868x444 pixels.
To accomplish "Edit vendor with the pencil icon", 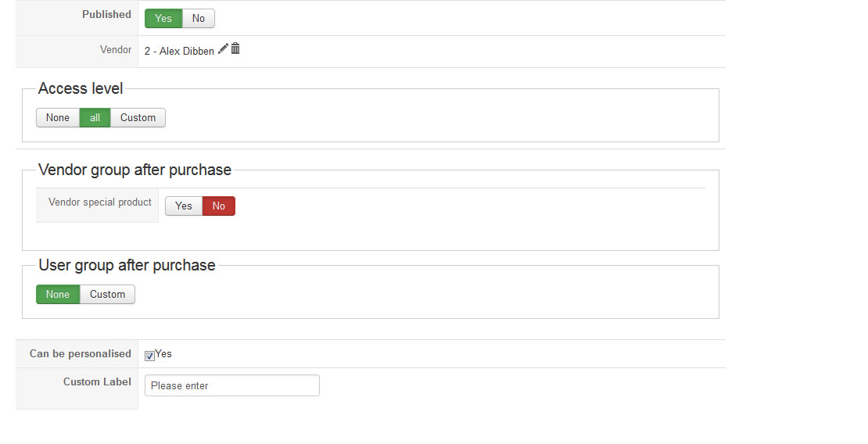I will (223, 48).
